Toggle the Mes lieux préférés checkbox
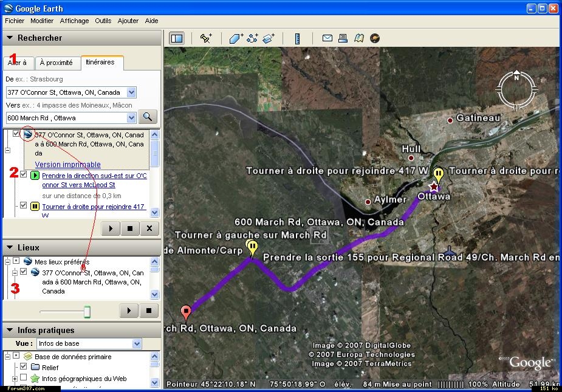This screenshot has width=562, height=392. 16,260
